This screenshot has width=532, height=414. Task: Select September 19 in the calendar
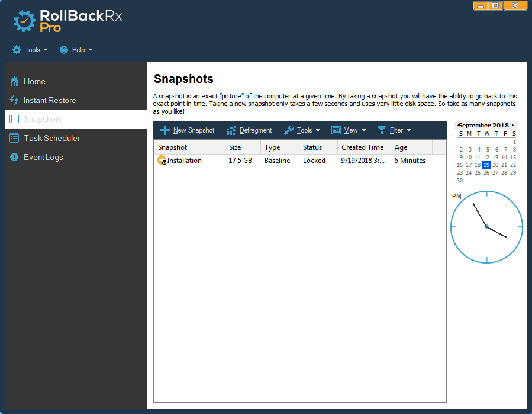click(486, 165)
